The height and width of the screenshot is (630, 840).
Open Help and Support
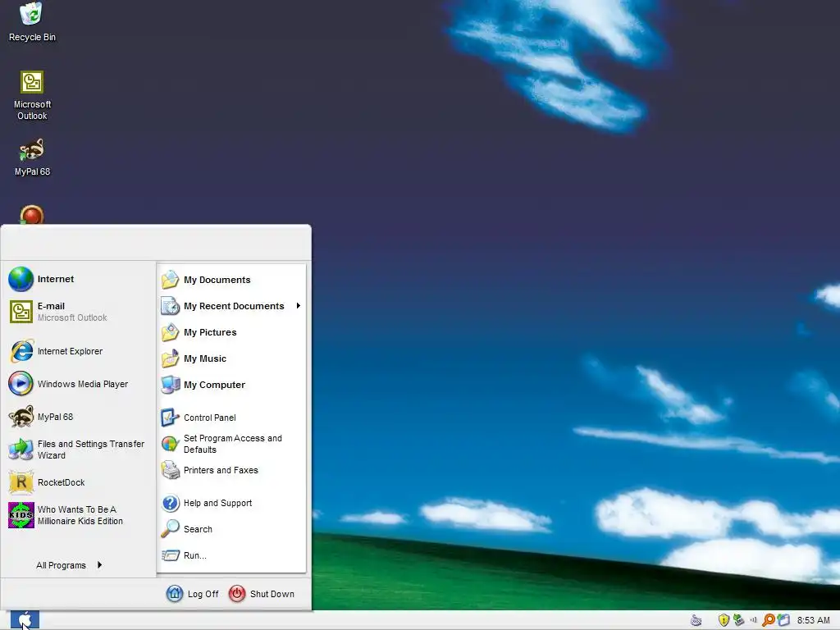[x=231, y=503]
